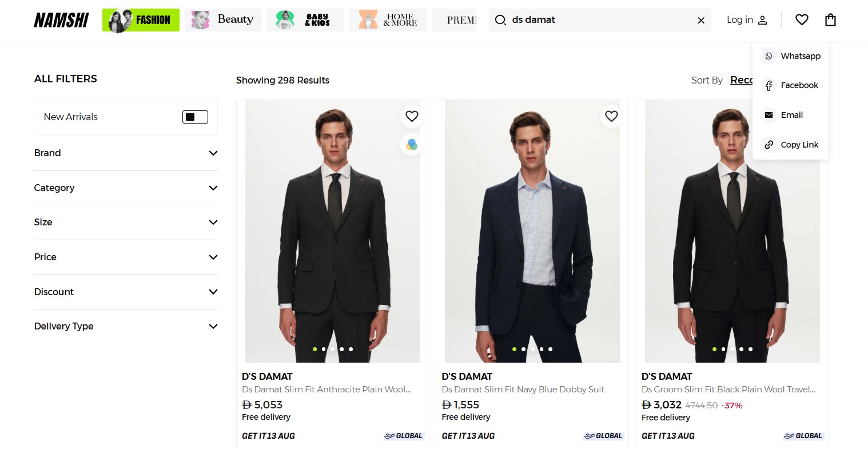Open color options swatch on Anthracite suit

412,145
